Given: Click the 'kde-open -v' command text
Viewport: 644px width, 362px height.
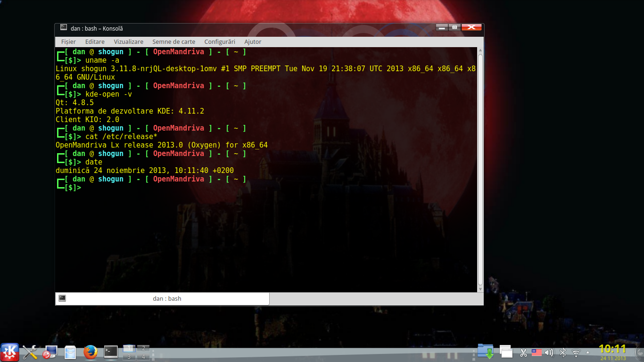Looking at the screenshot, I should point(109,94).
